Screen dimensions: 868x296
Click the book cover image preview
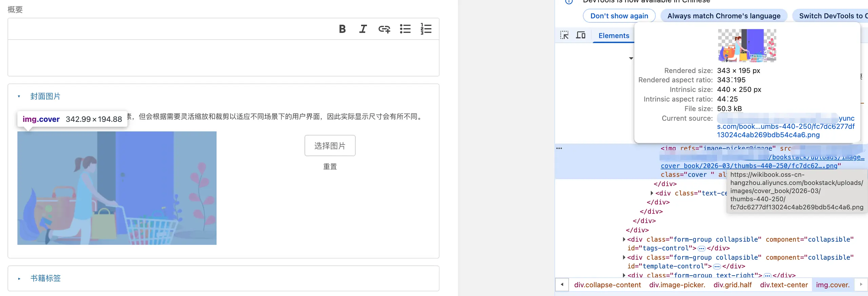pyautogui.click(x=117, y=188)
